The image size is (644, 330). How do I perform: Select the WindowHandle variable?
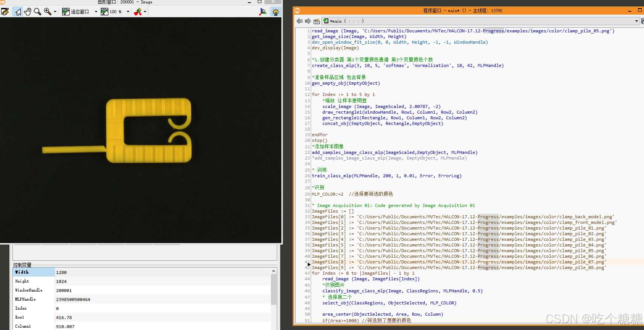[x=29, y=290]
